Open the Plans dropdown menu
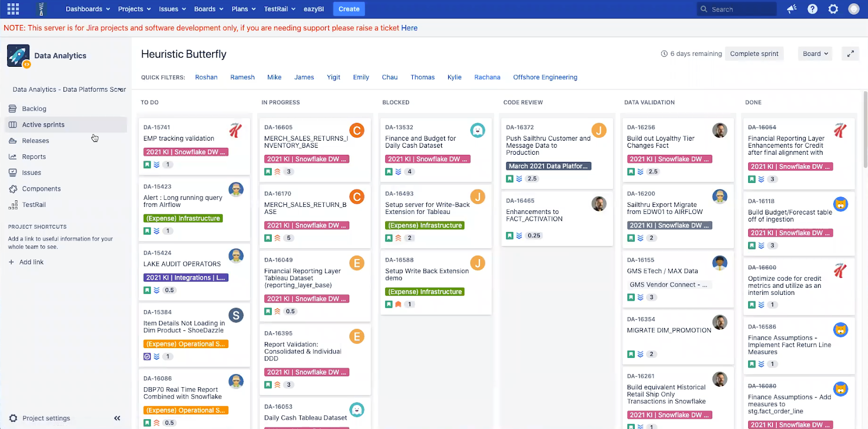Image resolution: width=868 pixels, height=429 pixels. (244, 9)
